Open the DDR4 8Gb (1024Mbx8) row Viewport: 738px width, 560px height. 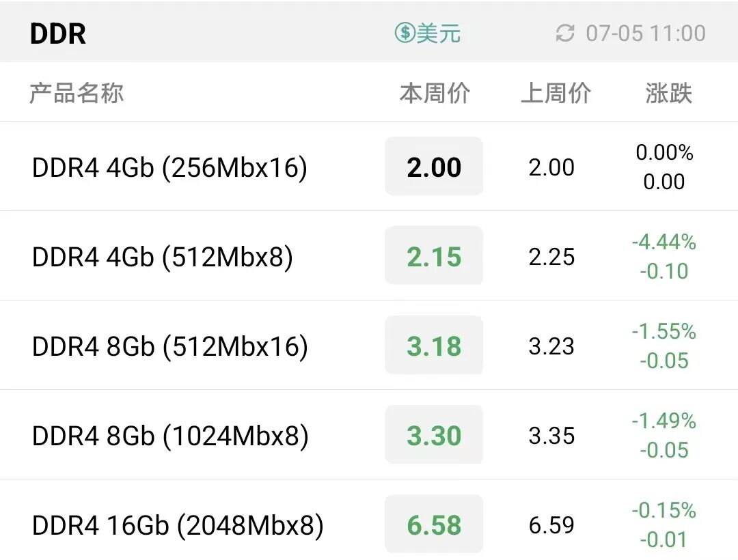[x=369, y=435]
